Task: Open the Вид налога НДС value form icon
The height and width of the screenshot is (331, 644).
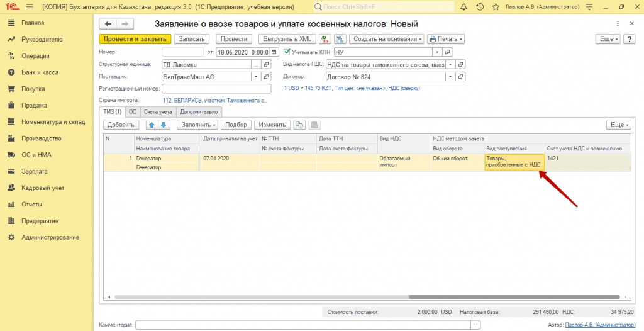Action: [461, 65]
